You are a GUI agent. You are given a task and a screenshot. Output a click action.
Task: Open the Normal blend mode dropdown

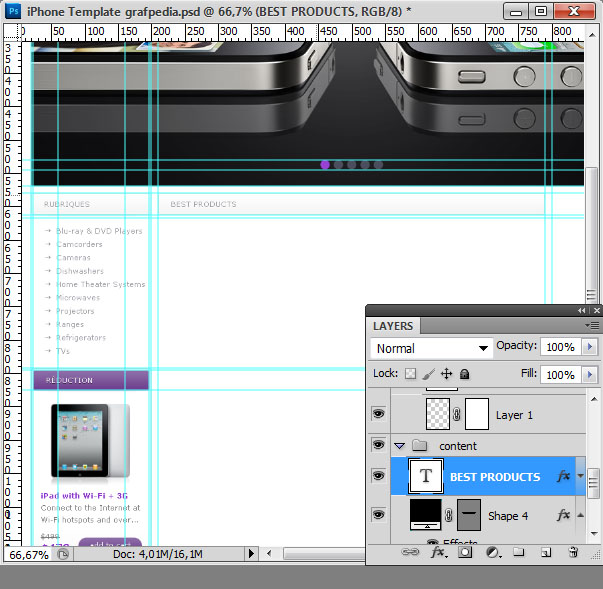[431, 348]
